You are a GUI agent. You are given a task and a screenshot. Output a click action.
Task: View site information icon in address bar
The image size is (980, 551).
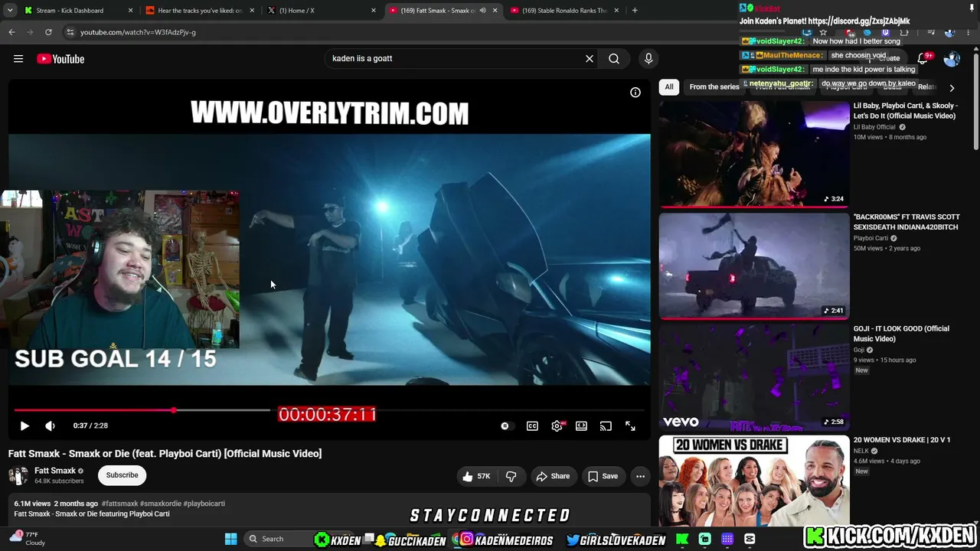click(70, 32)
